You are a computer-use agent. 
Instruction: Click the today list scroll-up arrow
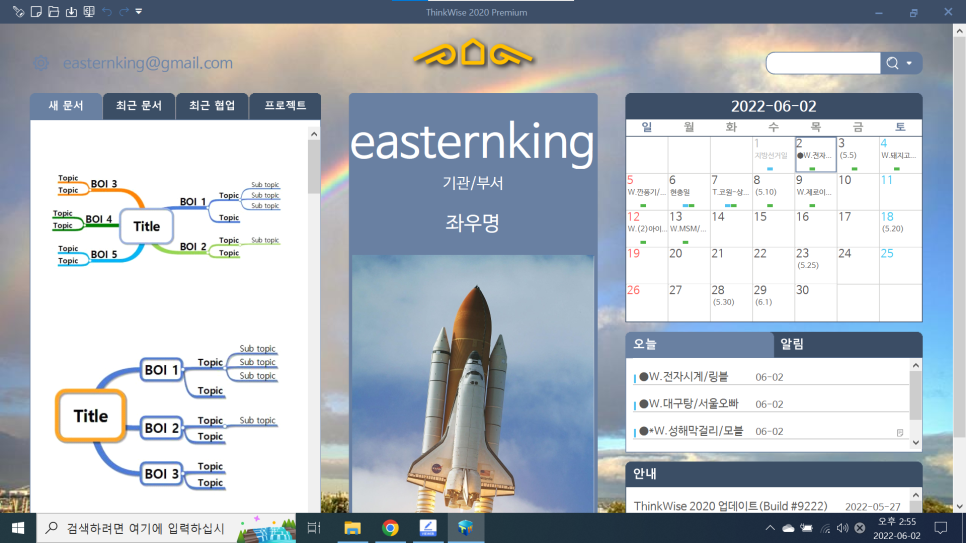coord(915,365)
